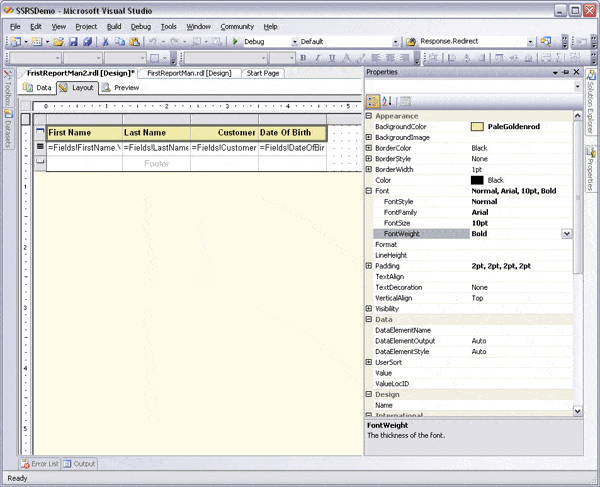Open the Property Pages icon
The width and height of the screenshot is (600, 487).
tap(405, 101)
